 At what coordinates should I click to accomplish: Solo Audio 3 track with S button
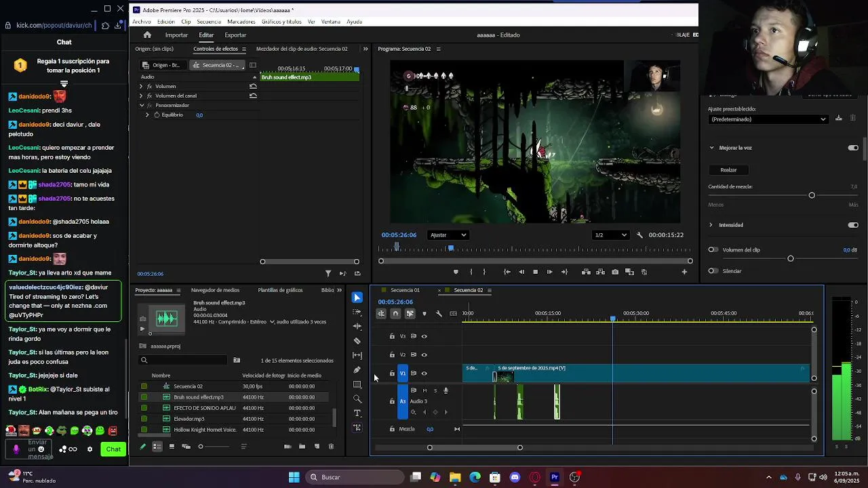coord(435,390)
